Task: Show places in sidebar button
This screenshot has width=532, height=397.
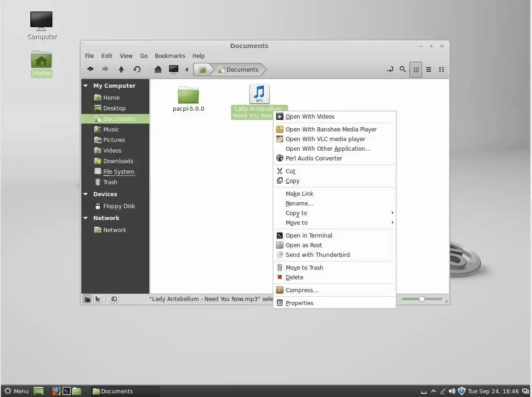Action: [x=87, y=299]
